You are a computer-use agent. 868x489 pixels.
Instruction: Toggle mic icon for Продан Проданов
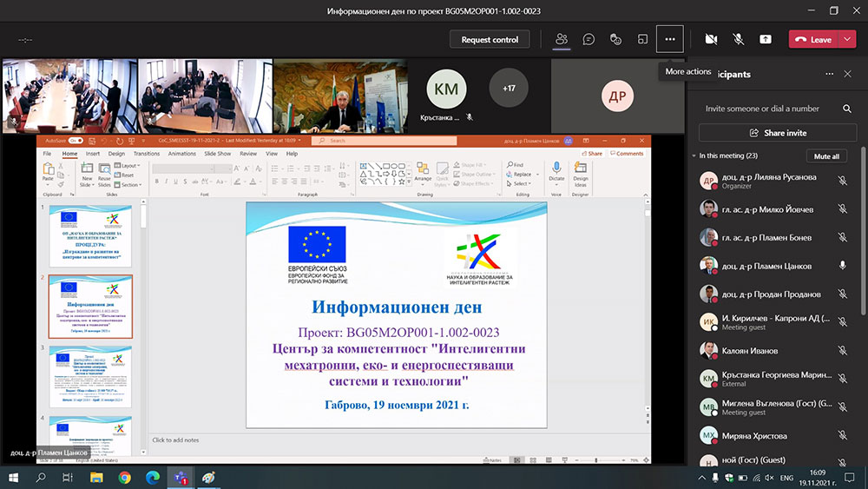click(x=843, y=294)
